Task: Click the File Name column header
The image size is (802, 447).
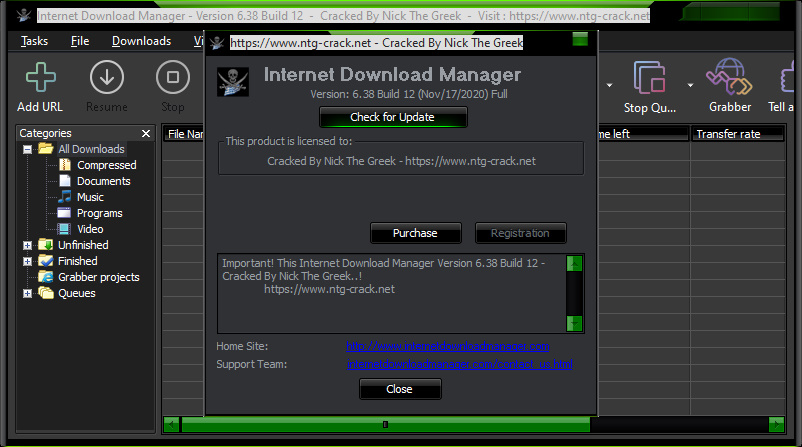Action: [184, 134]
